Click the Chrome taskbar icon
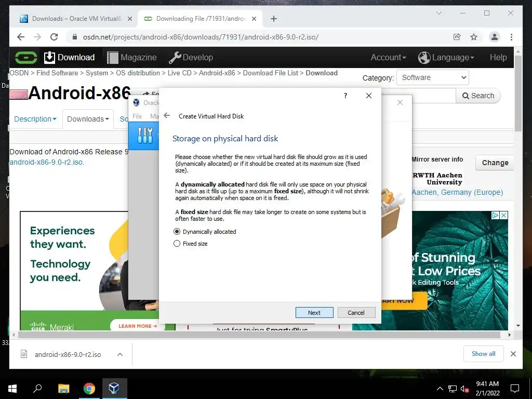This screenshot has width=532, height=399. (x=89, y=389)
